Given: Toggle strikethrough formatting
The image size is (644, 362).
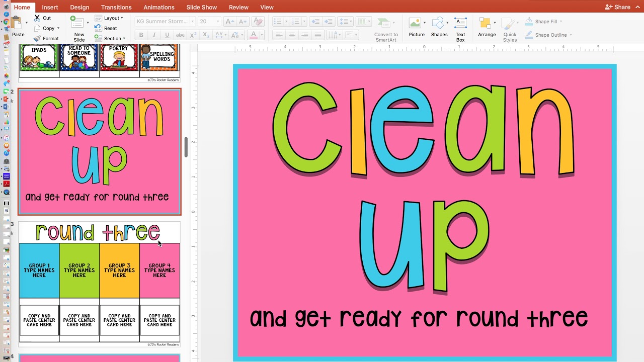Looking at the screenshot, I should 180,35.
